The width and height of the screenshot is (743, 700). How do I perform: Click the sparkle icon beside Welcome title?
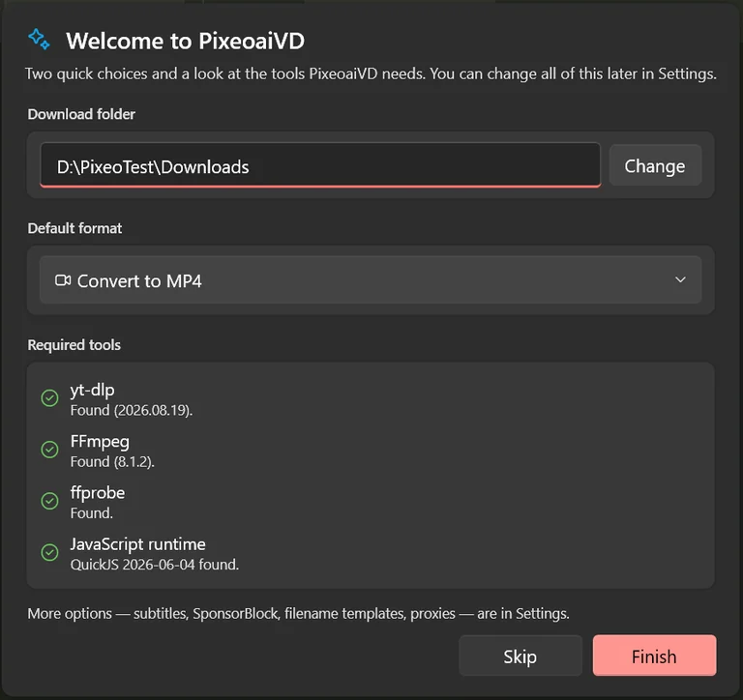[x=39, y=40]
